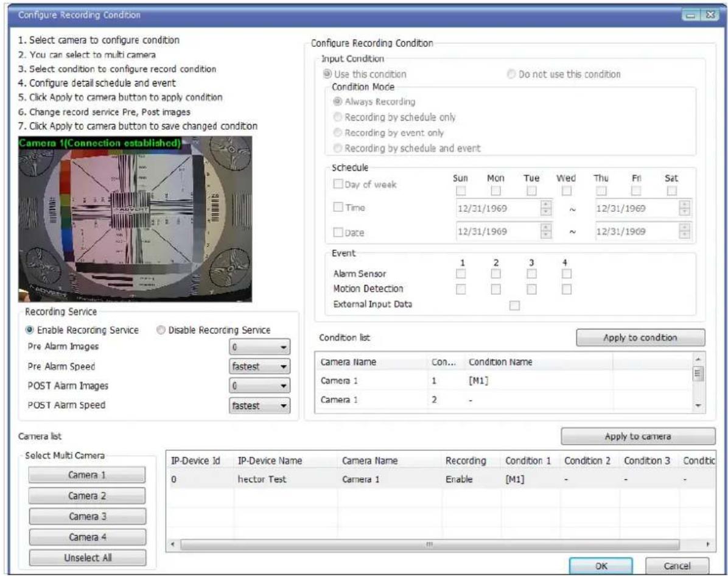
Task: Select Camera 3 multi camera button
Action: pyautogui.click(x=87, y=516)
